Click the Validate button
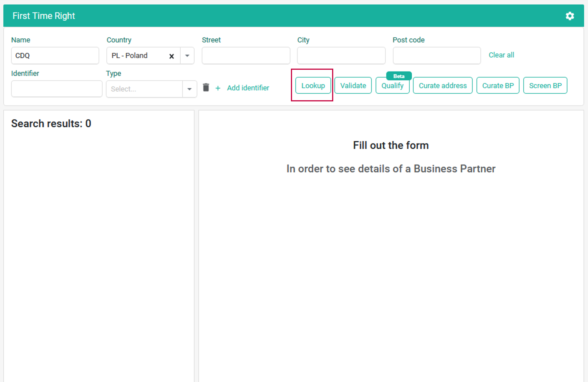588x382 pixels. click(x=353, y=85)
